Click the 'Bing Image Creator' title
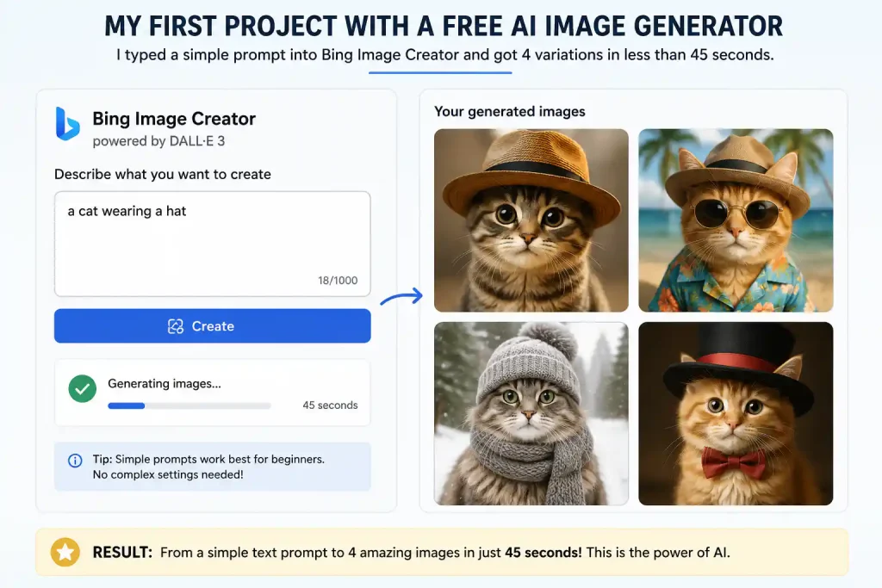 pos(174,119)
